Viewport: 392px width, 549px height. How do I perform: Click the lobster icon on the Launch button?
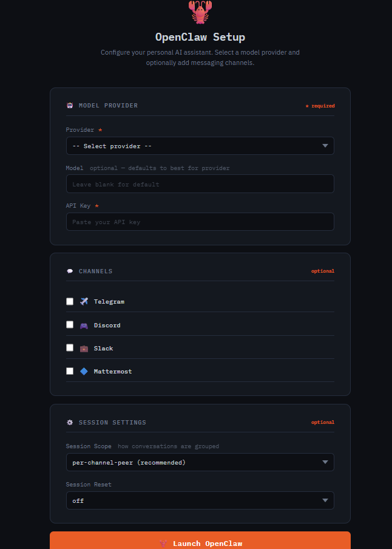[x=162, y=543]
